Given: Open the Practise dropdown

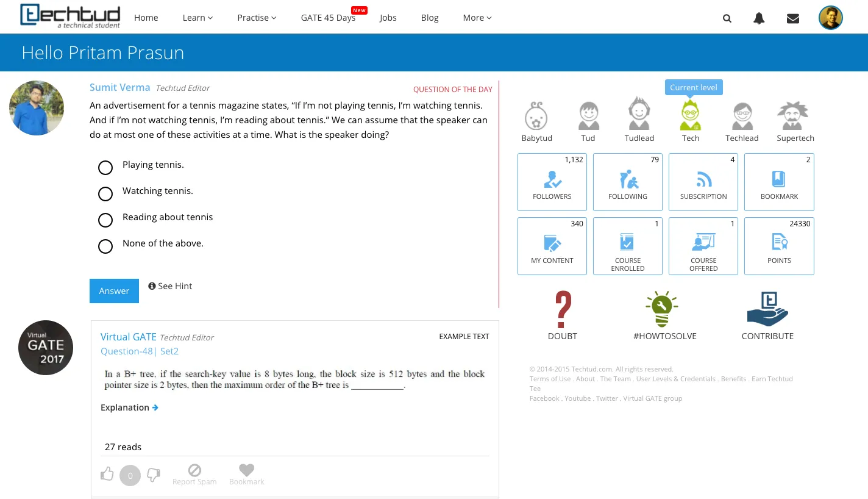Looking at the screenshot, I should (x=256, y=17).
